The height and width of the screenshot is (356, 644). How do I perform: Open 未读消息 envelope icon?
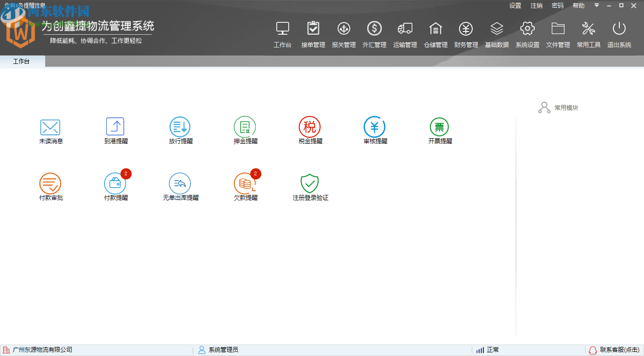coord(50,127)
